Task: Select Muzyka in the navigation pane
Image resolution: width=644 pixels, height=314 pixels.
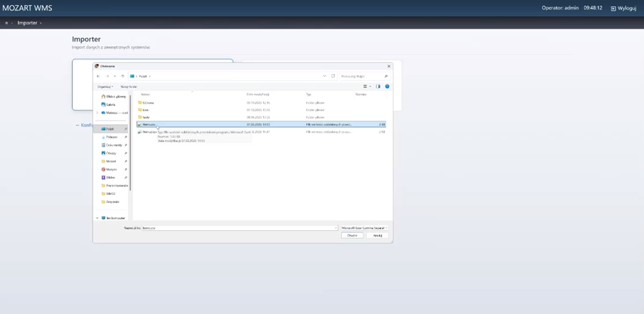Action: click(x=111, y=170)
